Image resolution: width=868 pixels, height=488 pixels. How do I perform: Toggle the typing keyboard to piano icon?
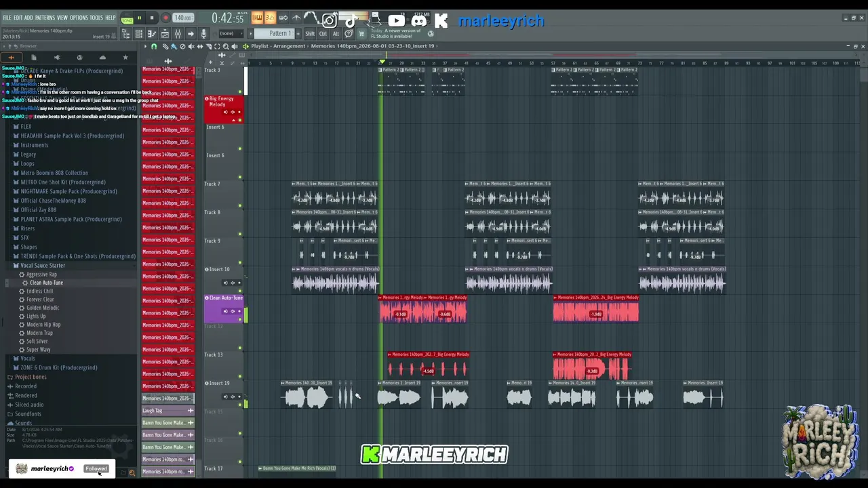(257, 18)
